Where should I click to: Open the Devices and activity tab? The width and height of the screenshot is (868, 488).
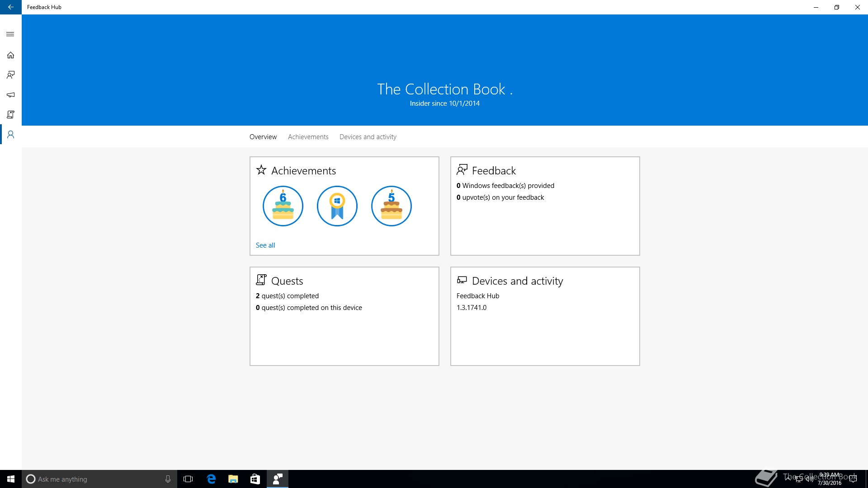click(368, 137)
